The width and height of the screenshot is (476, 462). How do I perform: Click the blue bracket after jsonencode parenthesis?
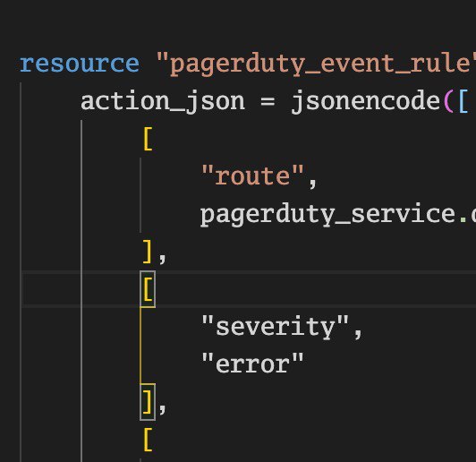pos(463,101)
